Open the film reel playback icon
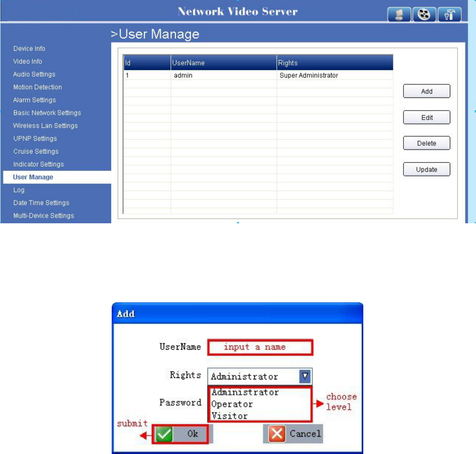 (424, 14)
